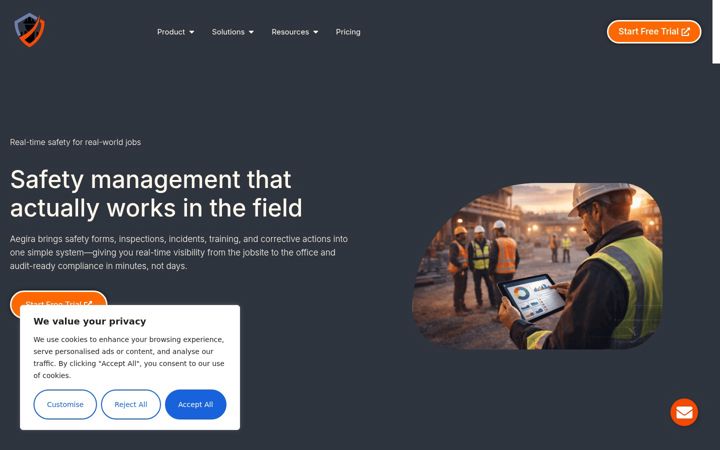Go to the Pricing page
Screen dimensions: 720x450
tap(348, 32)
